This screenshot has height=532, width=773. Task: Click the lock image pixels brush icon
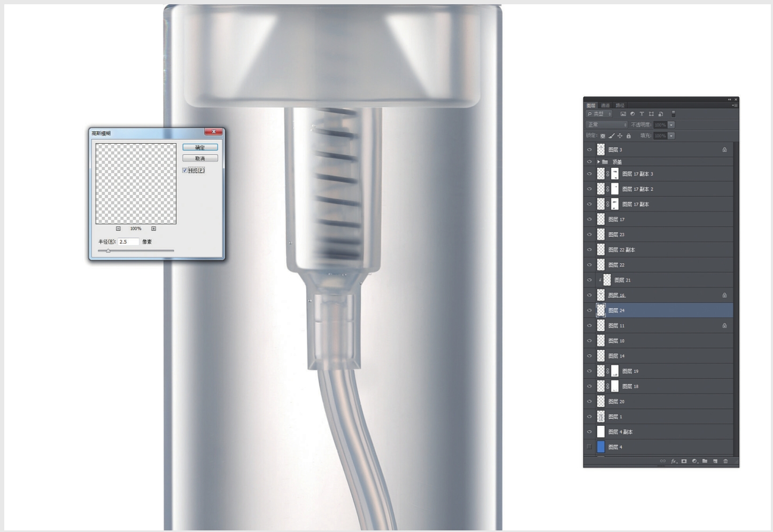click(612, 136)
